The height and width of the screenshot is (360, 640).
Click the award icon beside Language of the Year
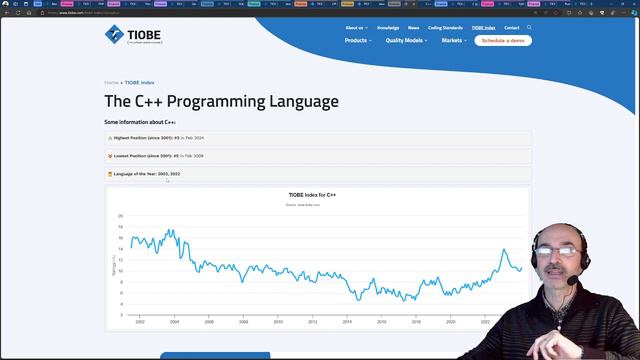pyautogui.click(x=110, y=174)
